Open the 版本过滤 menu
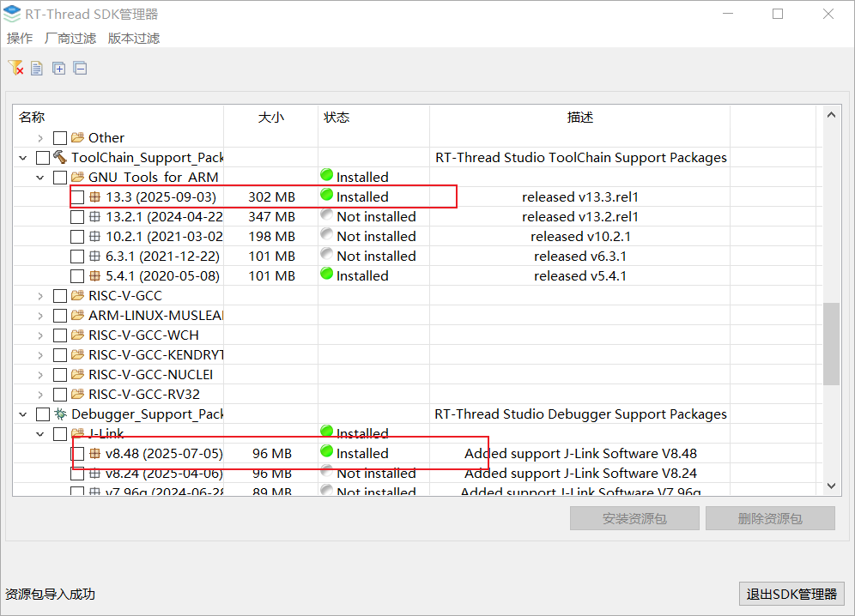Screen dimensions: 855x616 pyautogui.click(x=134, y=38)
